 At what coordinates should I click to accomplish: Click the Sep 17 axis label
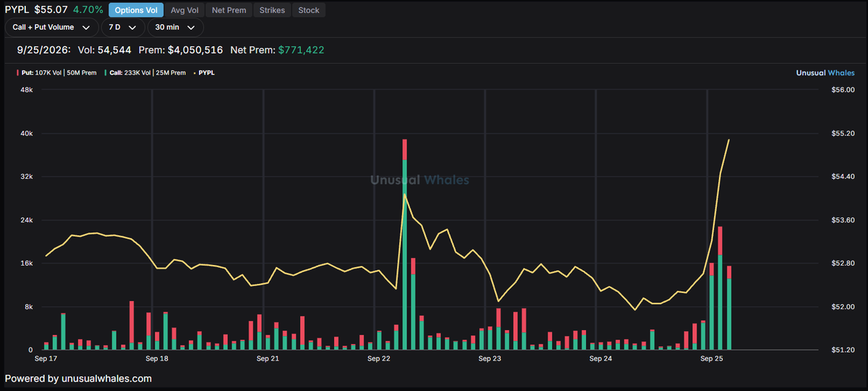pos(46,358)
